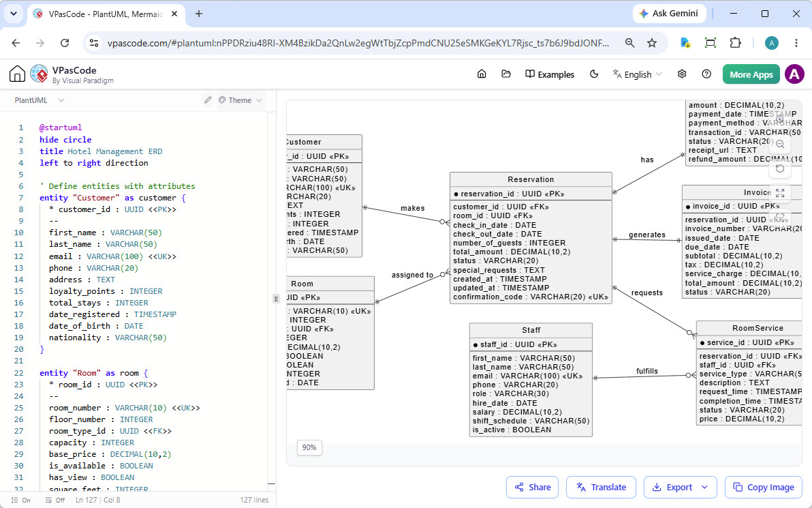Click the 'makes' relationship label
The height and width of the screenshot is (508, 812).
coord(412,208)
